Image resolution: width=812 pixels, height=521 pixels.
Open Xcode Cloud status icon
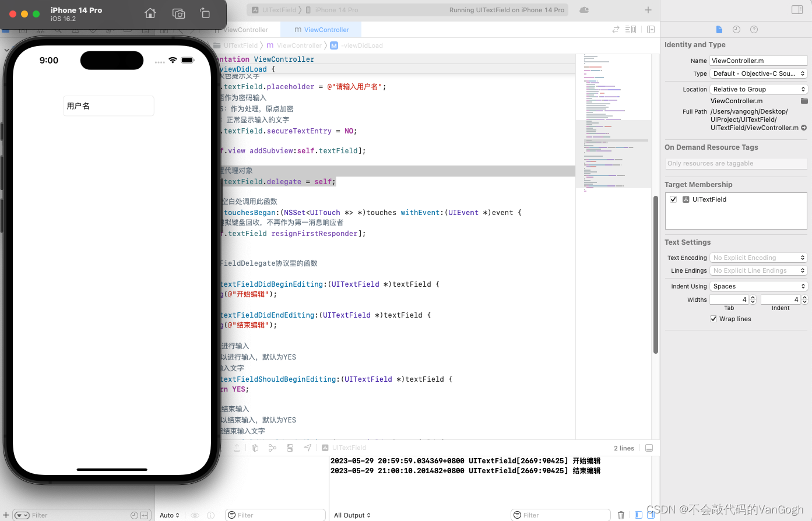[x=584, y=10]
